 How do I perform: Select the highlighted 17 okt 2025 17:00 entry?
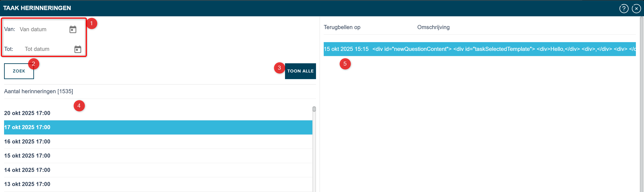[x=27, y=127]
